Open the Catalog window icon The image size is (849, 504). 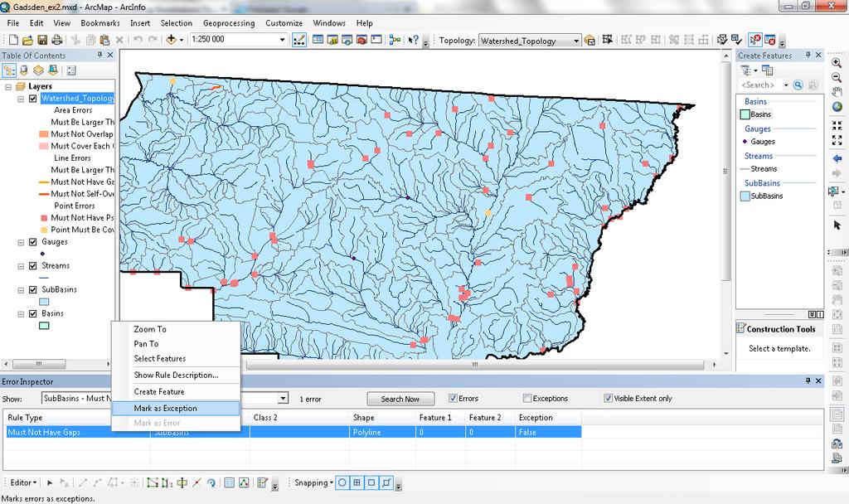click(332, 40)
